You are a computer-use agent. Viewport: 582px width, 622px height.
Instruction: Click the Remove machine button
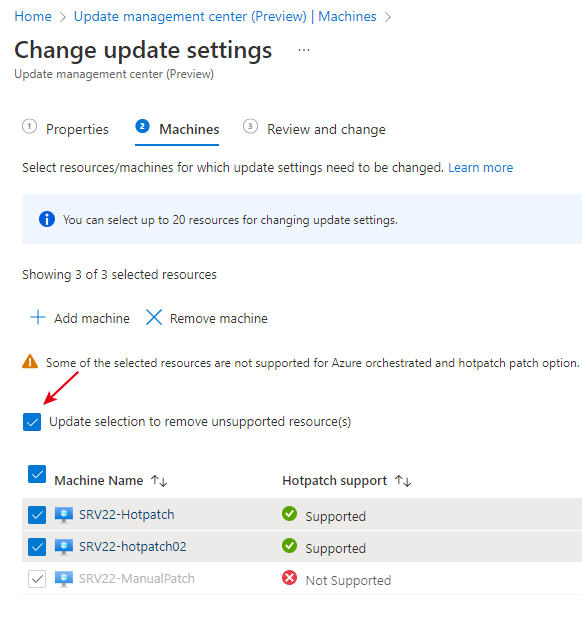point(207,318)
